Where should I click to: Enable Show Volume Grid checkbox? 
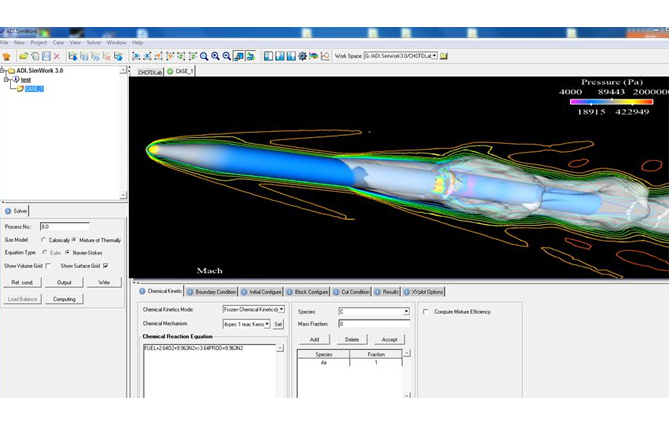(48, 266)
